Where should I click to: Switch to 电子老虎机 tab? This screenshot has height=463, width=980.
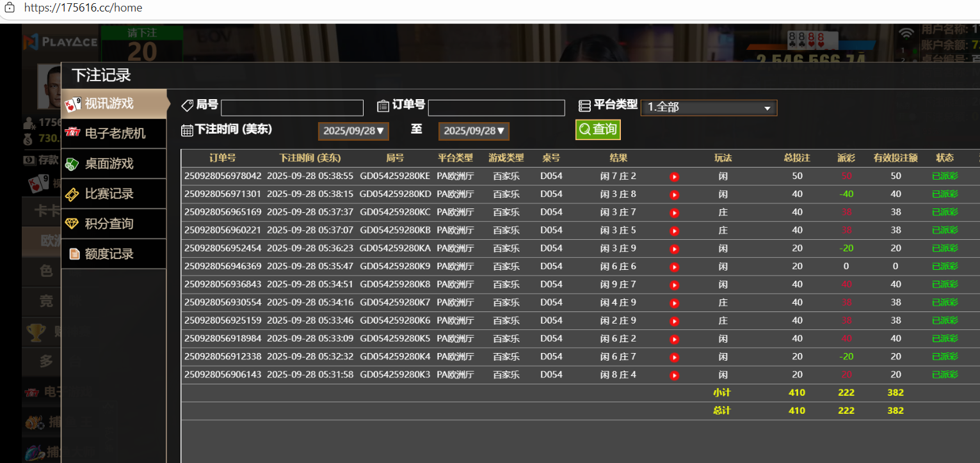(x=115, y=133)
